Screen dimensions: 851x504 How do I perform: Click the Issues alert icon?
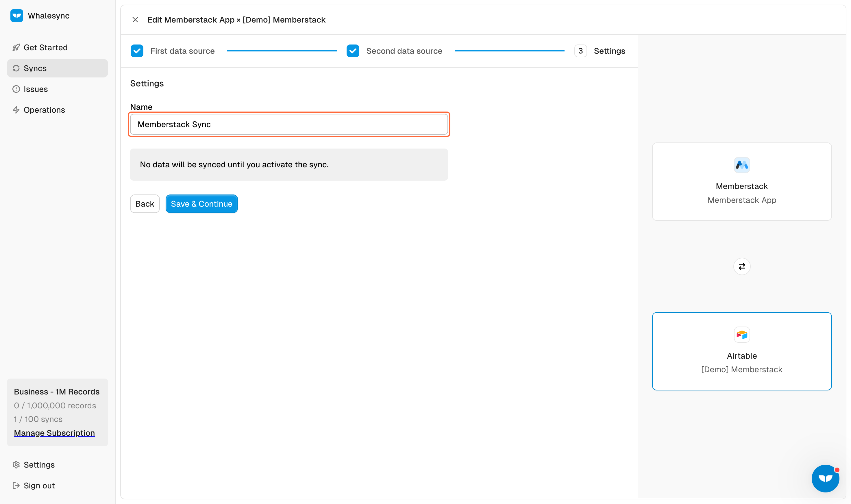click(x=16, y=89)
